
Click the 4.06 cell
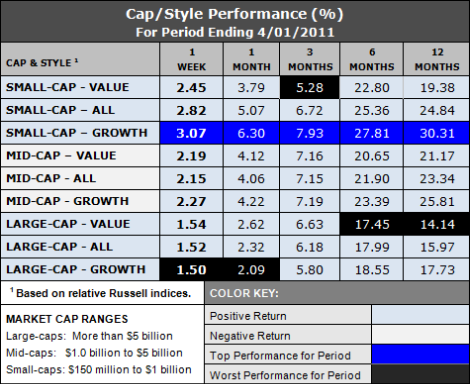[x=251, y=178]
